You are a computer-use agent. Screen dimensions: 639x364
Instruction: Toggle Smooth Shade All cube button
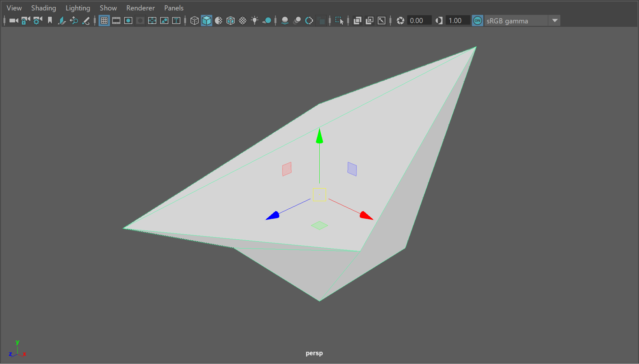(207, 21)
